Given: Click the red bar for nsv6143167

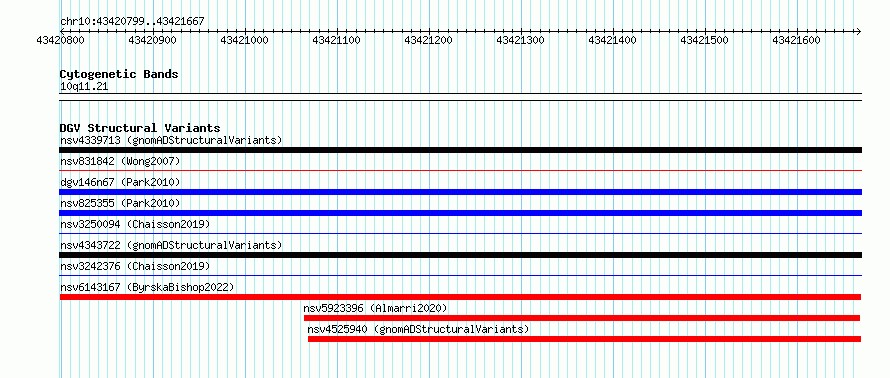Looking at the screenshot, I should pyautogui.click(x=460, y=297).
